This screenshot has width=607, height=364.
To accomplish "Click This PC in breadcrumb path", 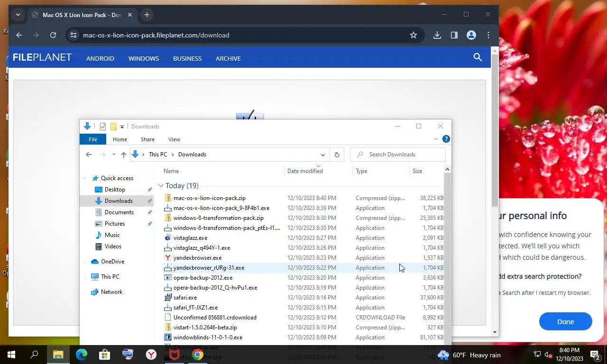I will coord(158,155).
